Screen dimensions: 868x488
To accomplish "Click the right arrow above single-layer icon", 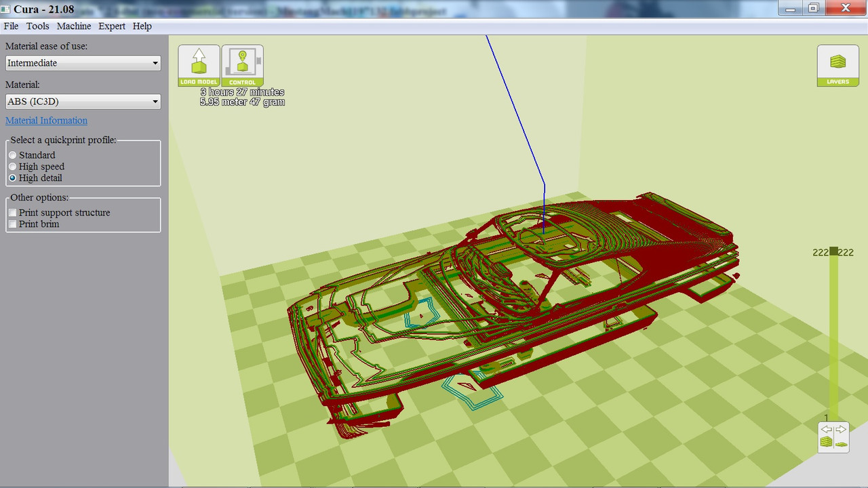I will tap(841, 429).
